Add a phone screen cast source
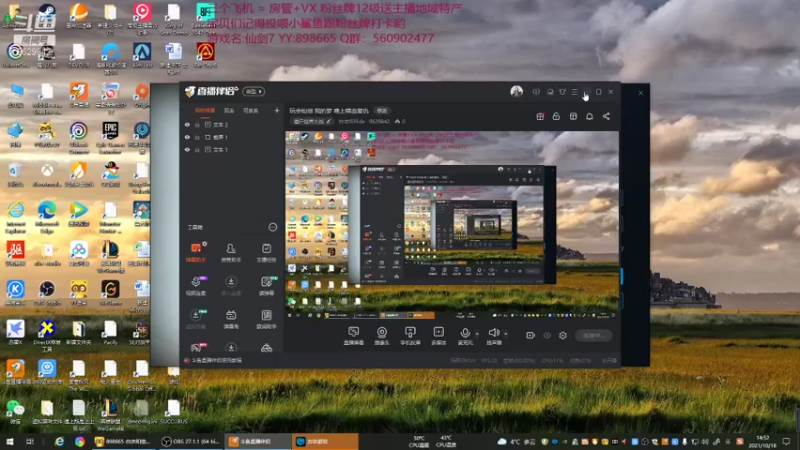The height and width of the screenshot is (450, 800). tap(410, 336)
